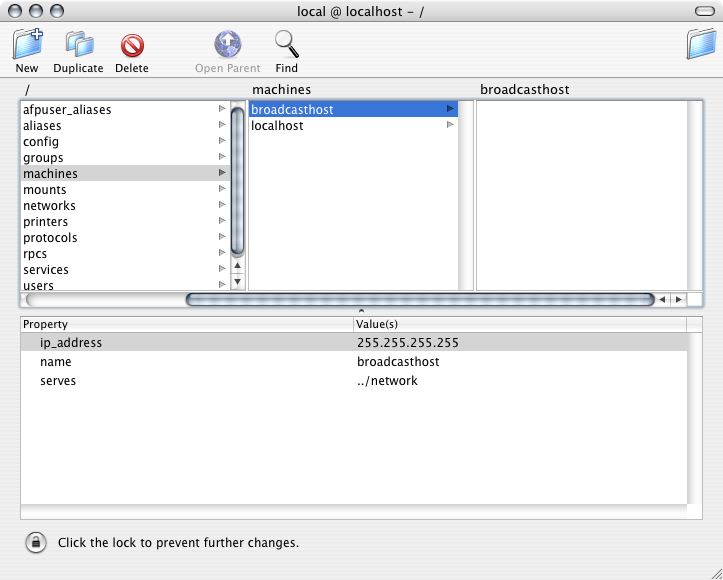Click the Duplicate toolbar icon
Screen dimensions: 723x580
78,45
